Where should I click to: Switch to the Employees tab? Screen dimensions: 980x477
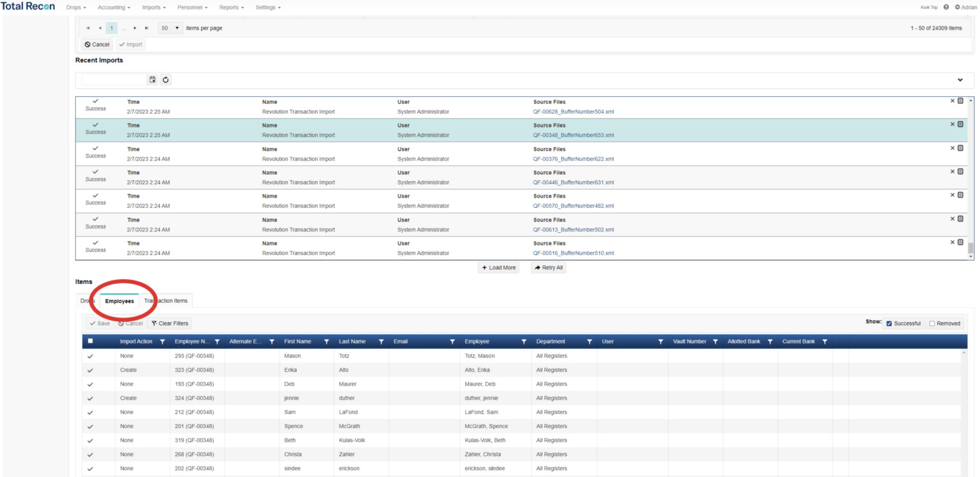pyautogui.click(x=119, y=300)
